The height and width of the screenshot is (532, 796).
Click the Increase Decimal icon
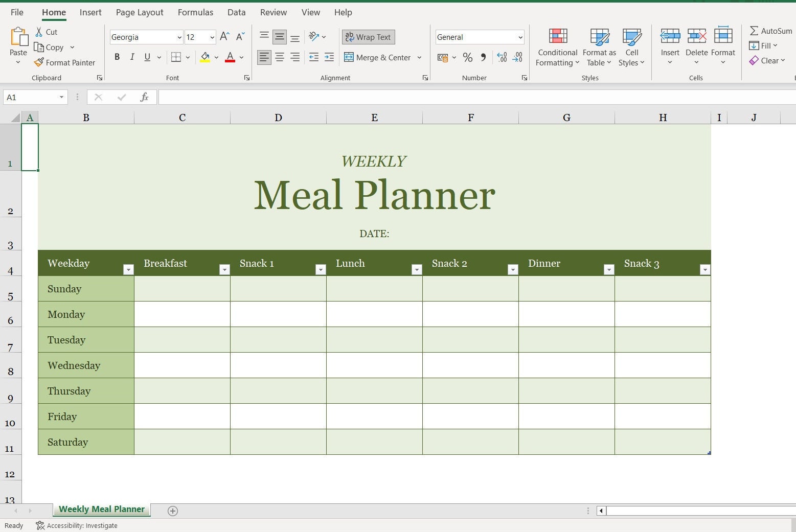502,57
